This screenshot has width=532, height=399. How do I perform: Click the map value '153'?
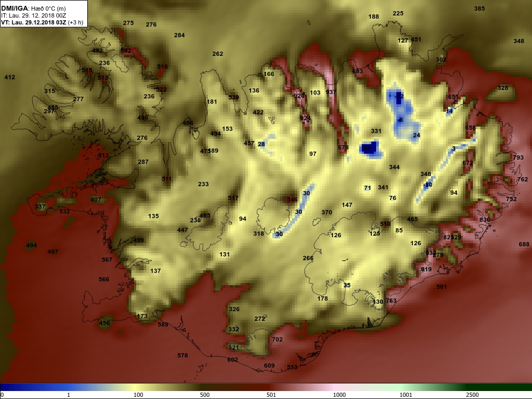click(227, 129)
